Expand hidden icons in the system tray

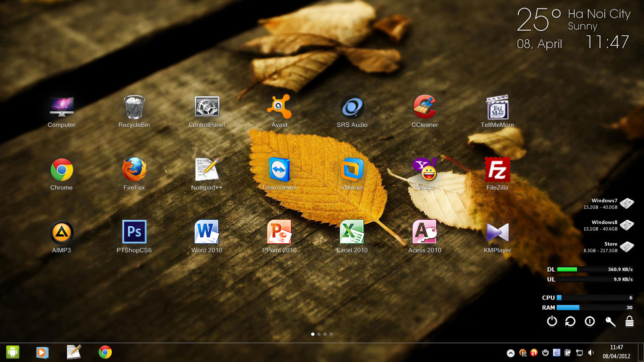point(511,352)
